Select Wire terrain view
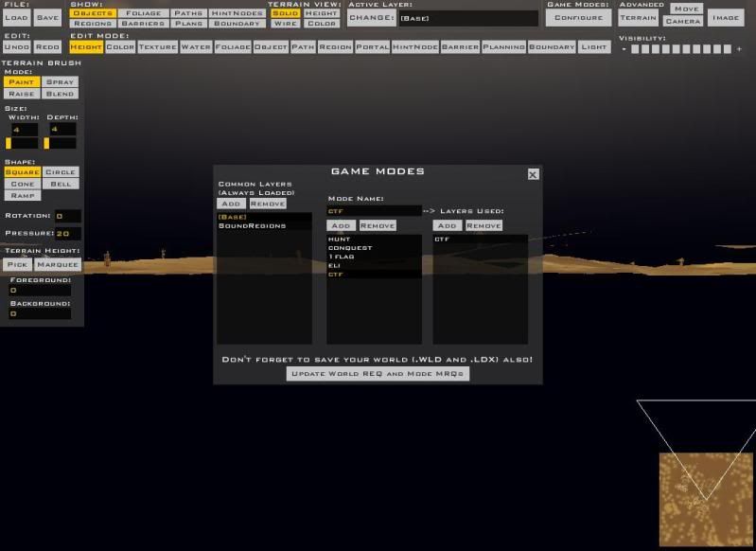756x551 pixels. click(x=286, y=23)
